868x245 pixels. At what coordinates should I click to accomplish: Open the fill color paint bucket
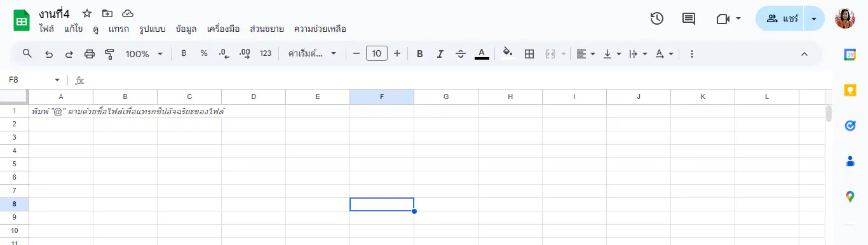[507, 54]
